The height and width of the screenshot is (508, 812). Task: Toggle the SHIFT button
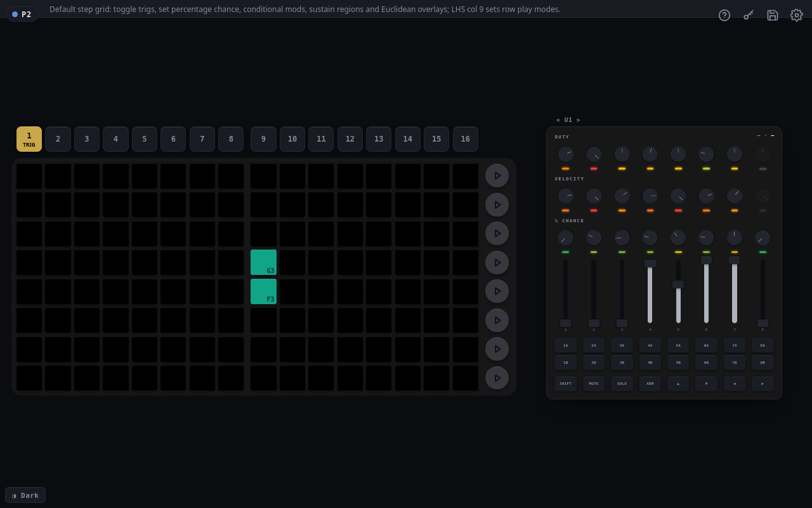tap(565, 384)
